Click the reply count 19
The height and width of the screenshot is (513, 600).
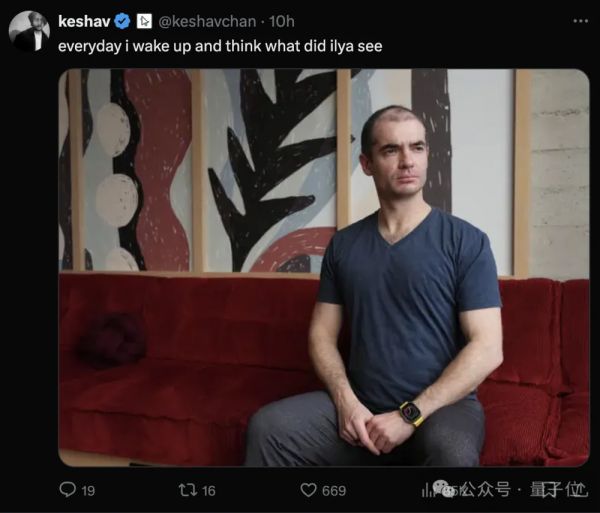point(87,490)
